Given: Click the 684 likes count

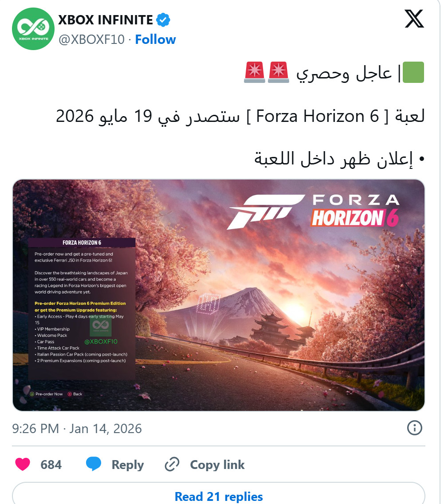Looking at the screenshot, I should [x=51, y=465].
